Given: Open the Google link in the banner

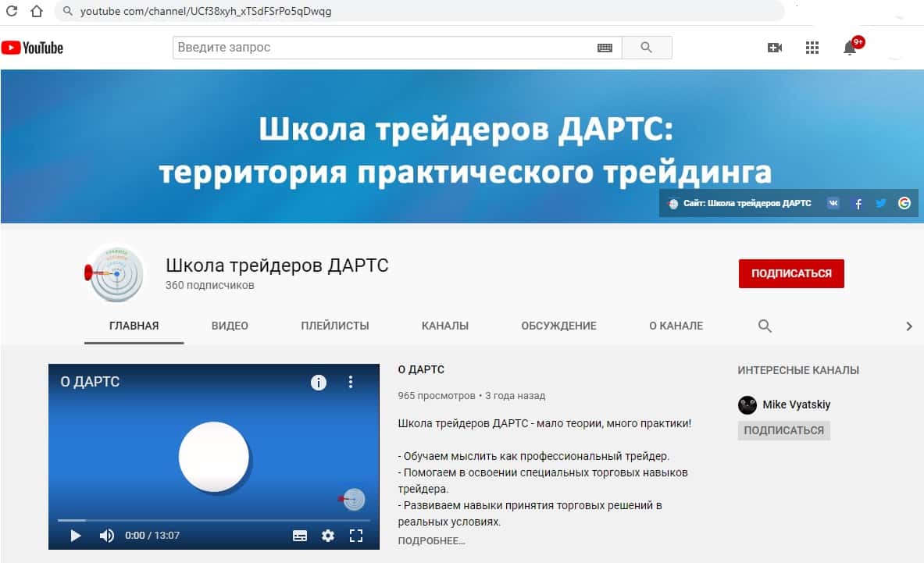Looking at the screenshot, I should tap(904, 203).
